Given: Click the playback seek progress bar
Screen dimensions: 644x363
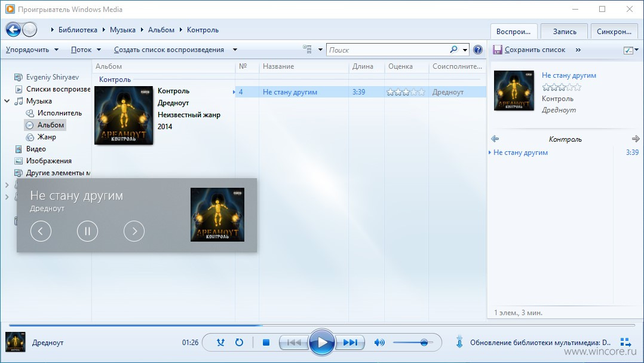Looking at the screenshot, I should 321,325.
